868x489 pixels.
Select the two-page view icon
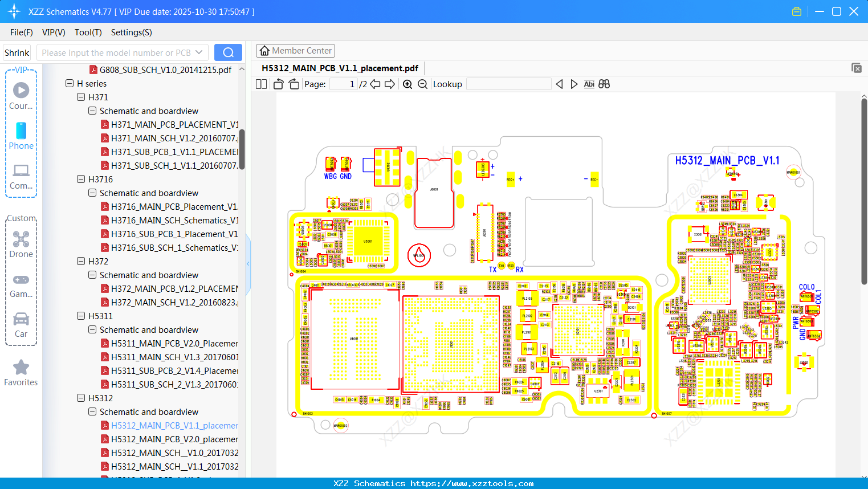click(260, 84)
